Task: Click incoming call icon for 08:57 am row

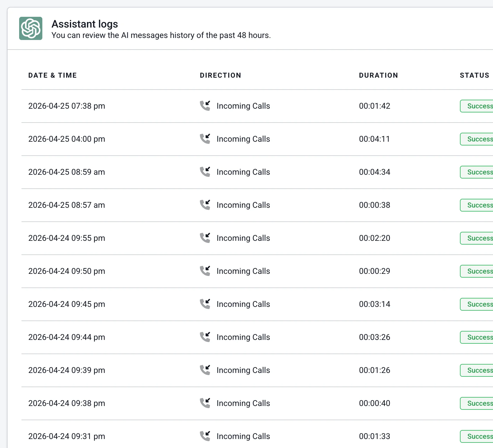Action: [x=205, y=205]
